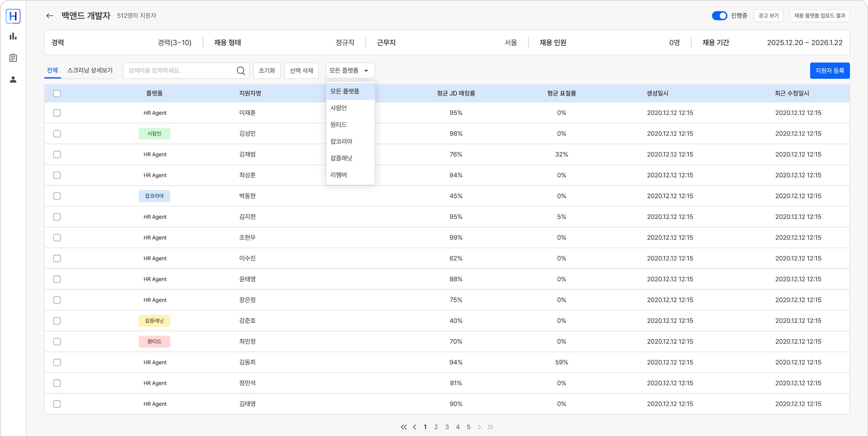Toggle the 진행중 switch off
Image resolution: width=868 pixels, height=436 pixels.
pyautogui.click(x=719, y=16)
